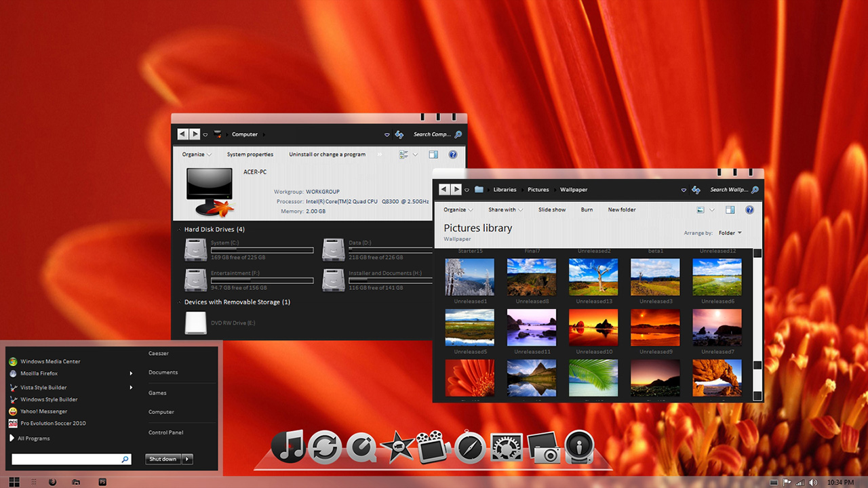The width and height of the screenshot is (868, 488).
Task: Click the Windows Start button on taskbar
Action: [14, 482]
